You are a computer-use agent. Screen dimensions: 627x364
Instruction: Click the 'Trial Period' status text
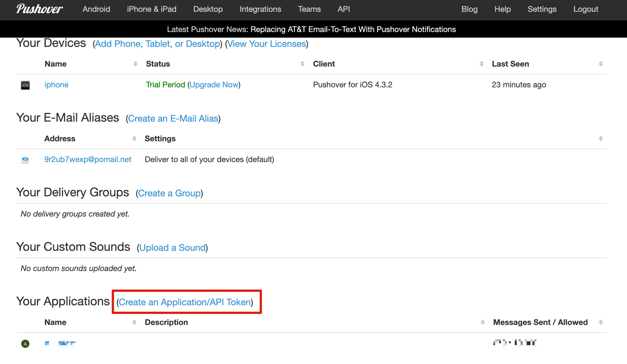[165, 85]
